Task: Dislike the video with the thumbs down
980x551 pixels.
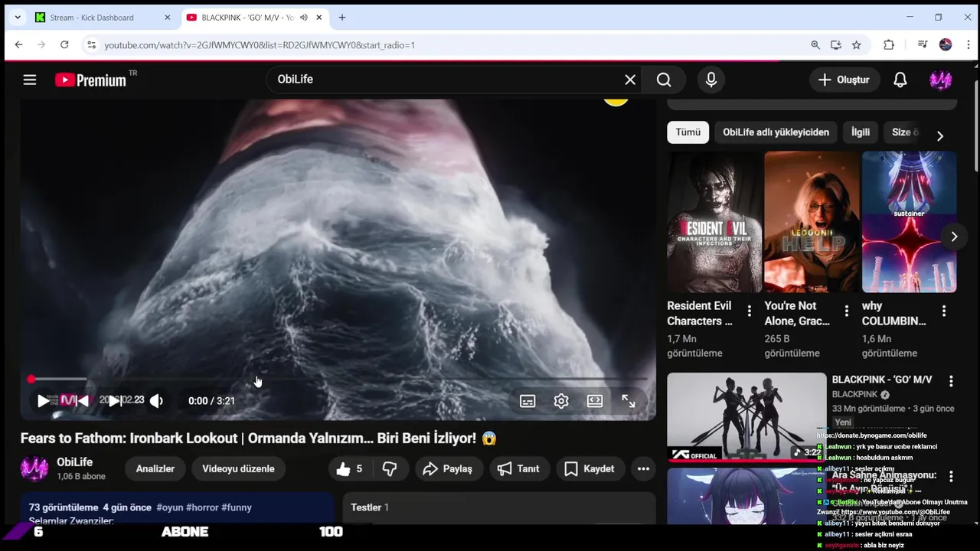Action: [x=390, y=469]
